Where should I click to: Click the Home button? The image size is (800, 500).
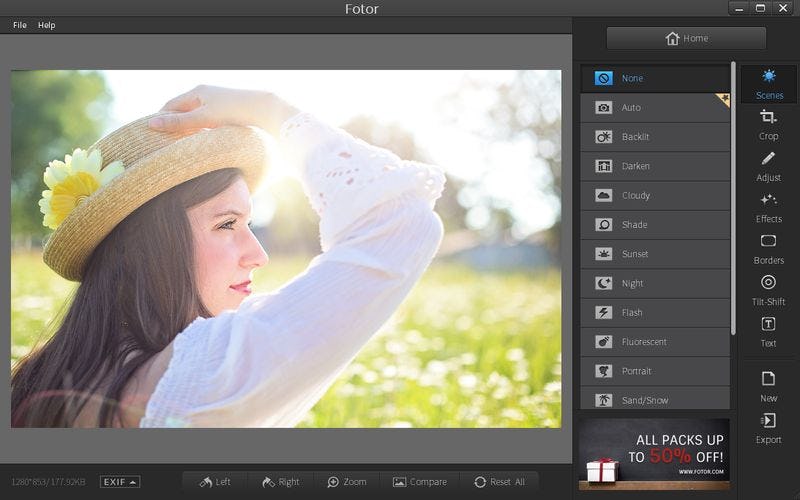(x=686, y=38)
